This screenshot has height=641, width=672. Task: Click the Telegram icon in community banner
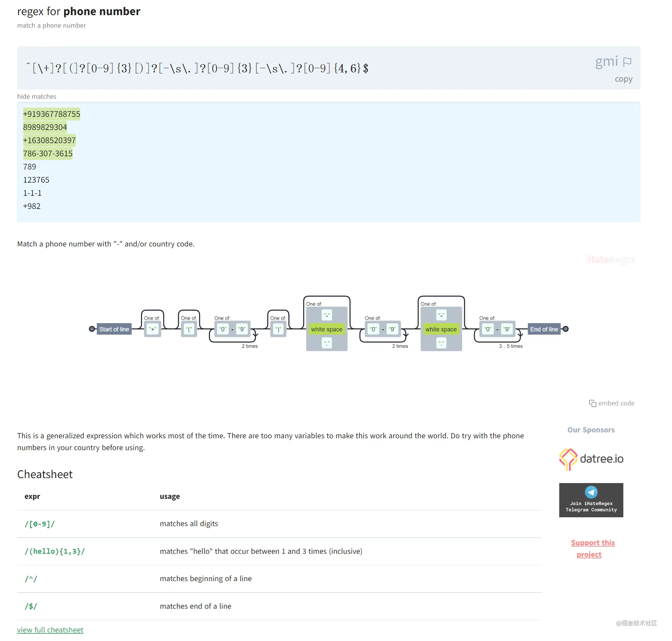pos(591,492)
